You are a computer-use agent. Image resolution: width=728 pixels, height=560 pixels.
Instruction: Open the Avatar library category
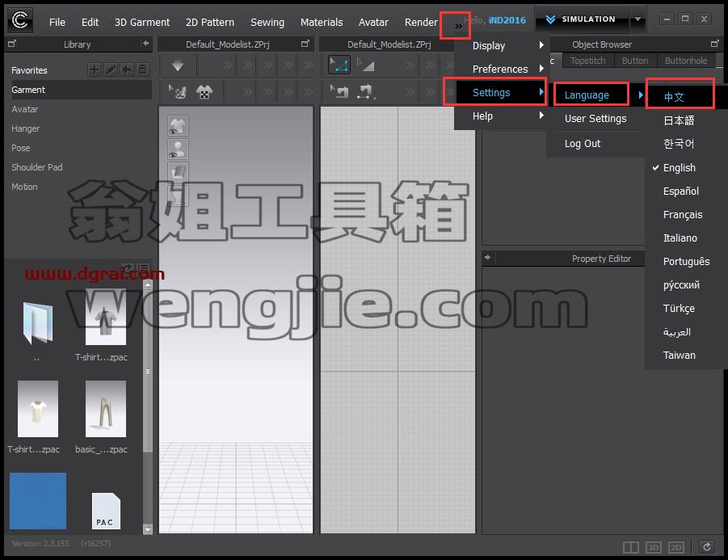tap(24, 109)
